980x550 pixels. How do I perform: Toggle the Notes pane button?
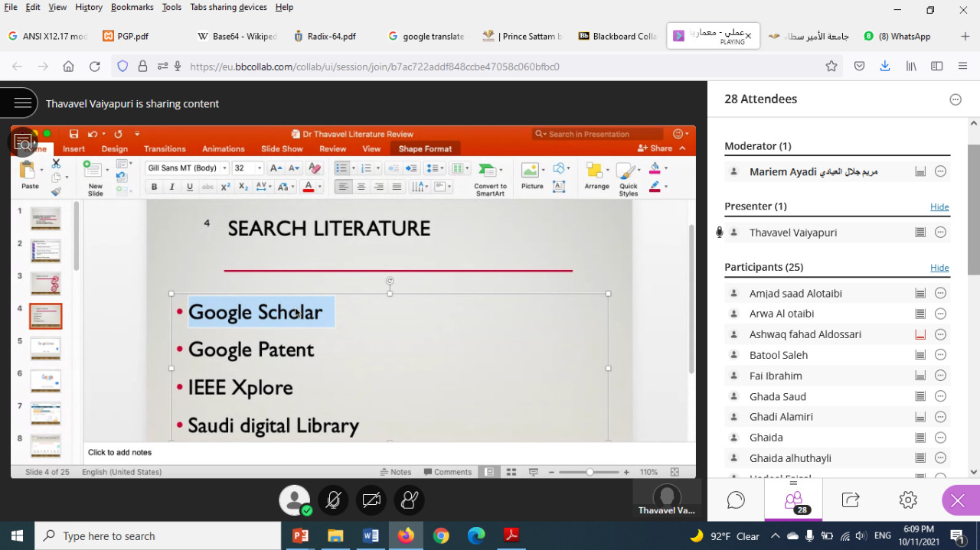click(396, 472)
